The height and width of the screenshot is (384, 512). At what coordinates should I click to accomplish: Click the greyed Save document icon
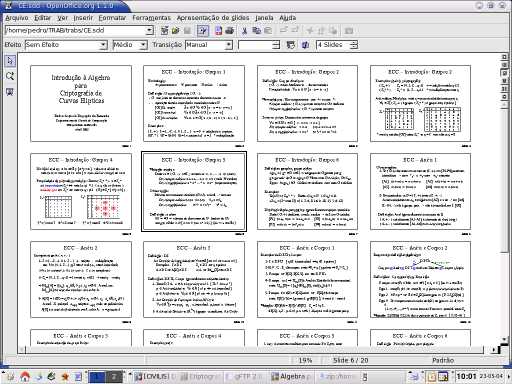[187, 31]
